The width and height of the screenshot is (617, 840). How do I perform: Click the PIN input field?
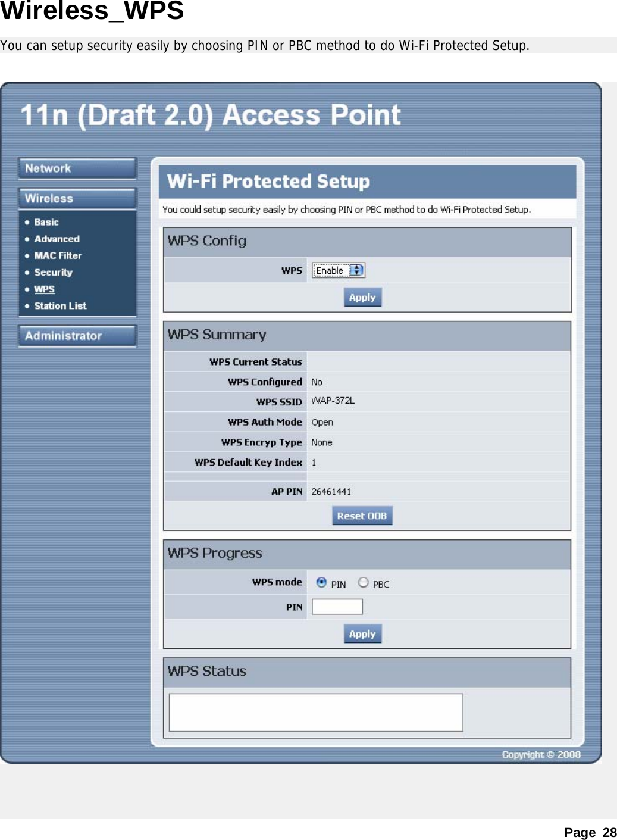337,607
